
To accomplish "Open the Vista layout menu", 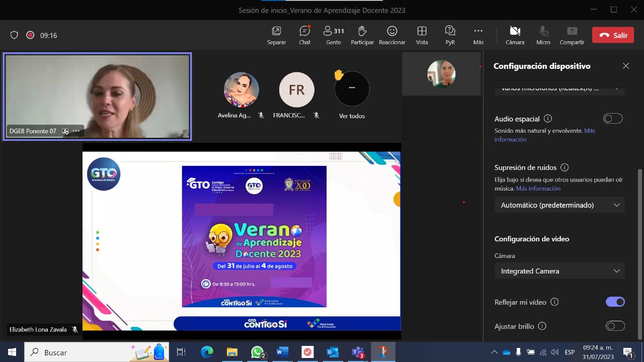I will tap(422, 34).
